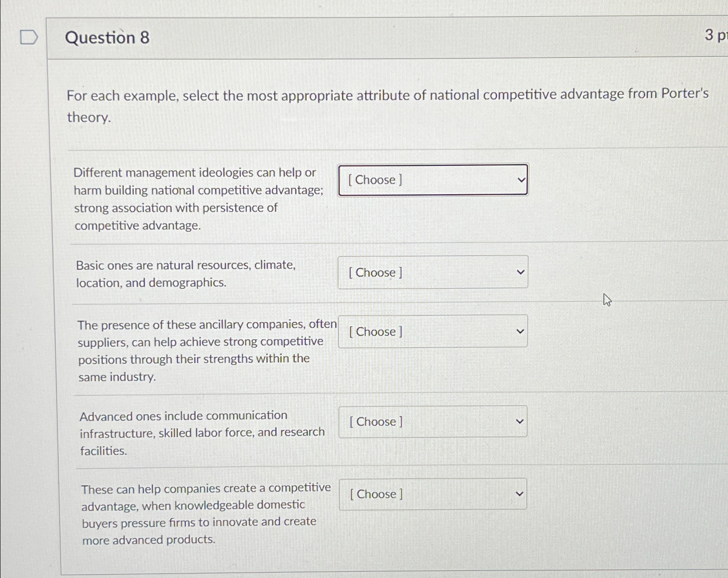Click the chevron on the third Choose box
Viewport: 728px width, 578px height.
tap(519, 331)
